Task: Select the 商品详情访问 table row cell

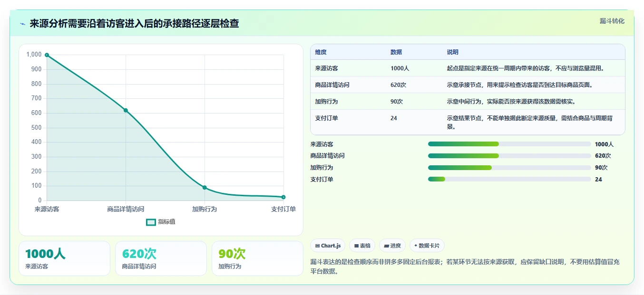Action: click(x=332, y=85)
